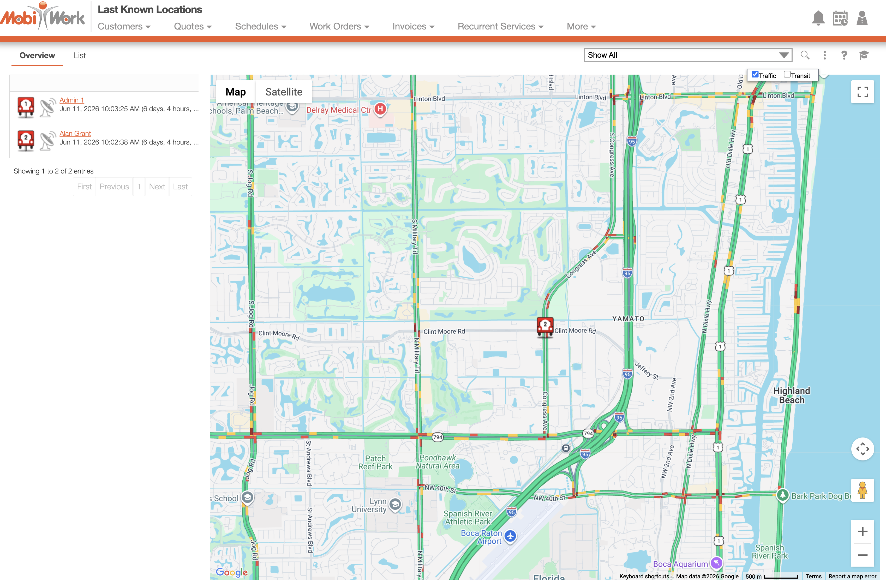Select vehicle marker 2 on the map
The height and width of the screenshot is (588, 886).
(545, 327)
